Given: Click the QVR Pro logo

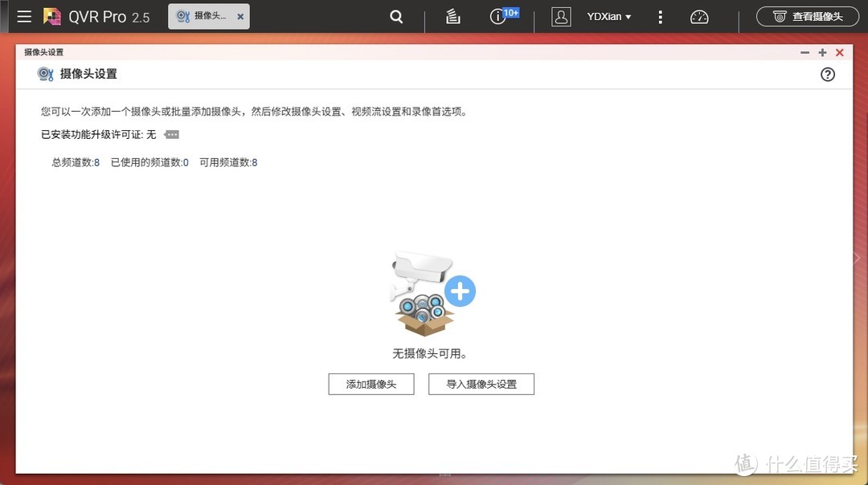Looking at the screenshot, I should tap(51, 15).
